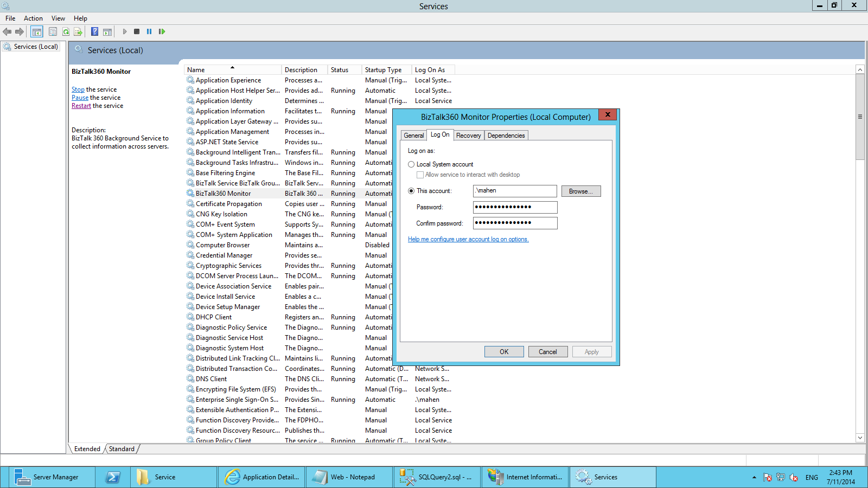Select the DNS Client service row
This screenshot has width=868, height=488.
pyautogui.click(x=320, y=379)
